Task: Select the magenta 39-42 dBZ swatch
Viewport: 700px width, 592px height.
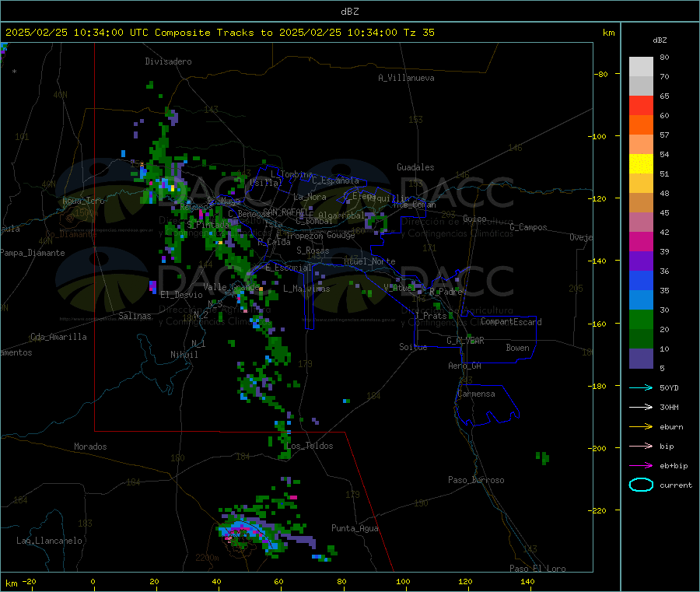Action: [641, 242]
